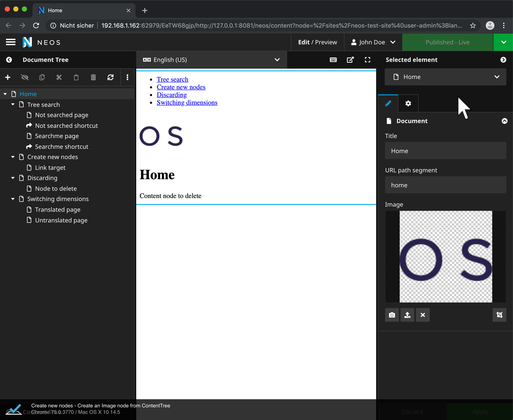The width and height of the screenshot is (513, 420).
Task: Open the Edit / Preview menu
Action: 317,42
